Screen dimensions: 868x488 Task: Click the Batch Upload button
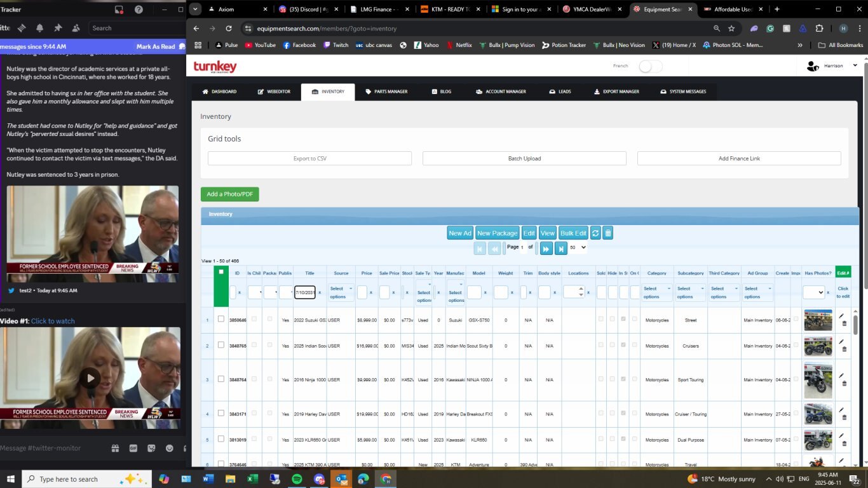click(x=524, y=158)
